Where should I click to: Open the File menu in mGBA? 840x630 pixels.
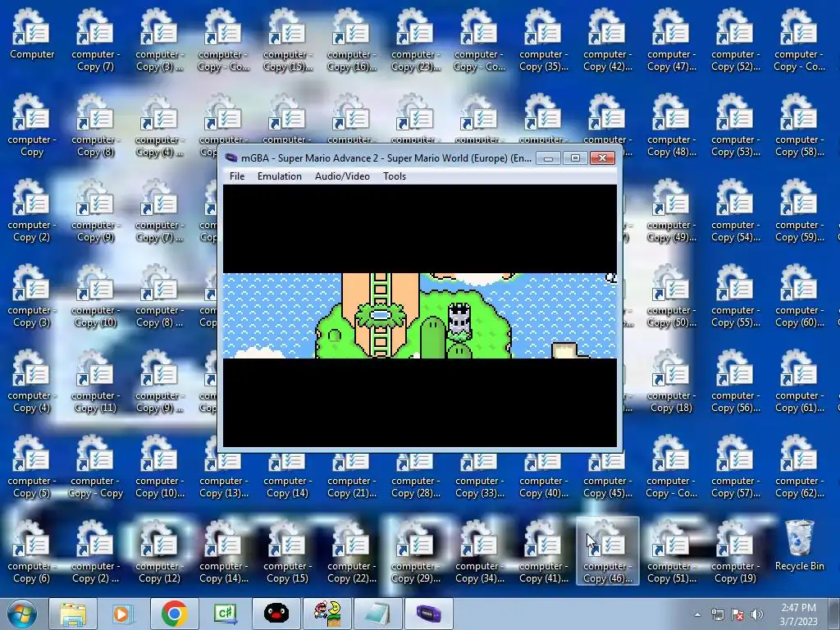pos(237,176)
